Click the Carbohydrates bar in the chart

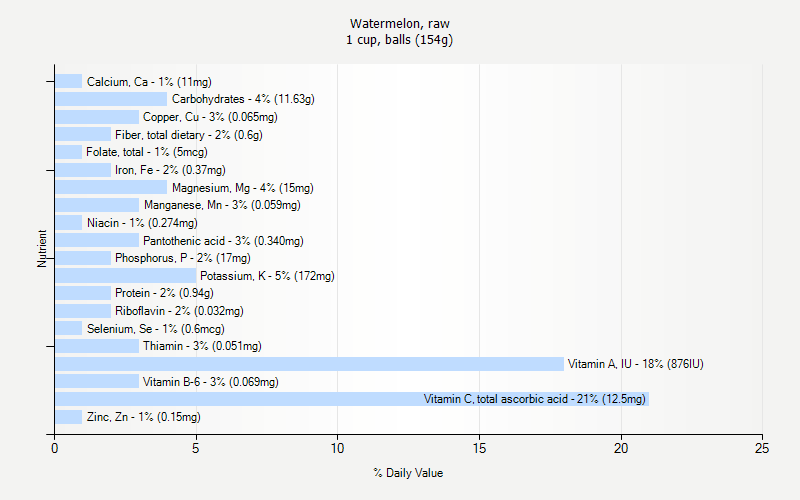[x=111, y=99]
